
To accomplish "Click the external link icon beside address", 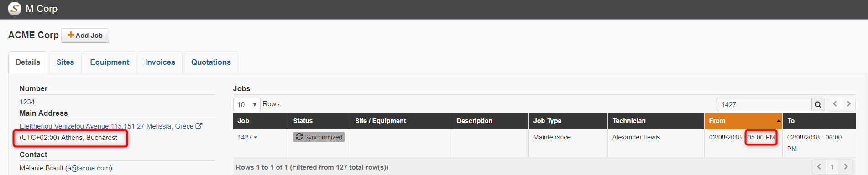I will pyautogui.click(x=199, y=126).
